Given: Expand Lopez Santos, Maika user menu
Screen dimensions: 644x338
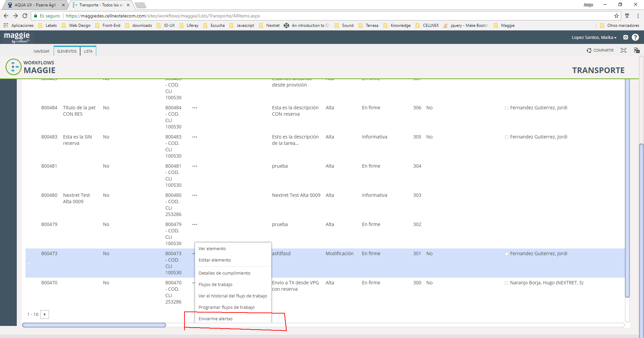Looking at the screenshot, I should click(594, 38).
